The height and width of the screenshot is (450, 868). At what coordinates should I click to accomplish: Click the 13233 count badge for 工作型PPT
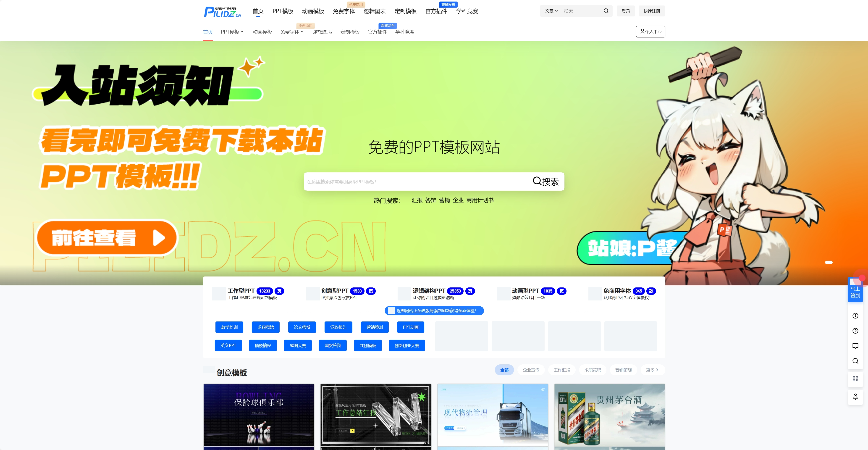tap(265, 291)
